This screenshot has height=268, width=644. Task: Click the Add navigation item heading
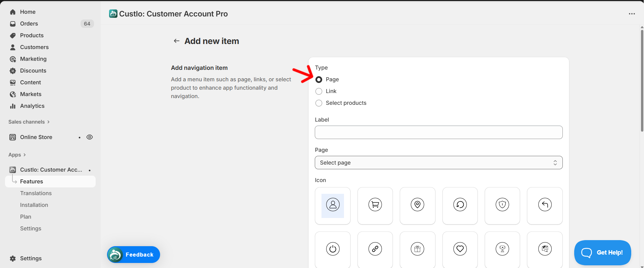click(199, 68)
